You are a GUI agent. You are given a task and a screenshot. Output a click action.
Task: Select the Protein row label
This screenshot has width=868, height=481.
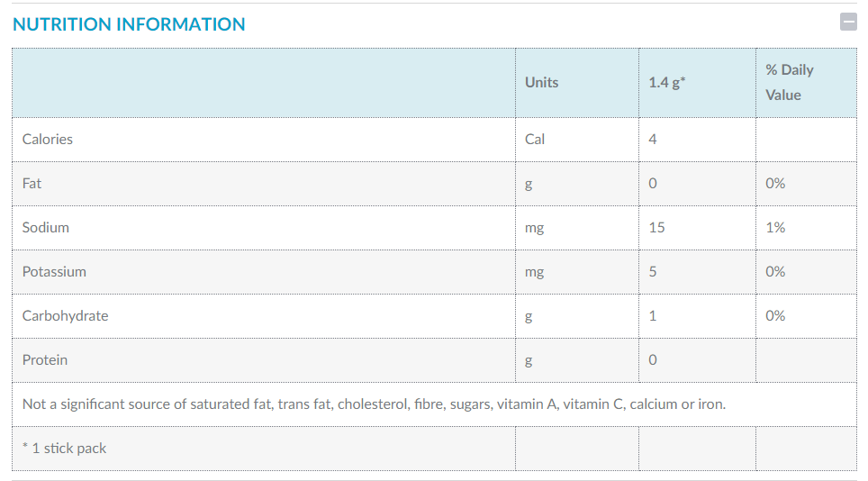(45, 359)
